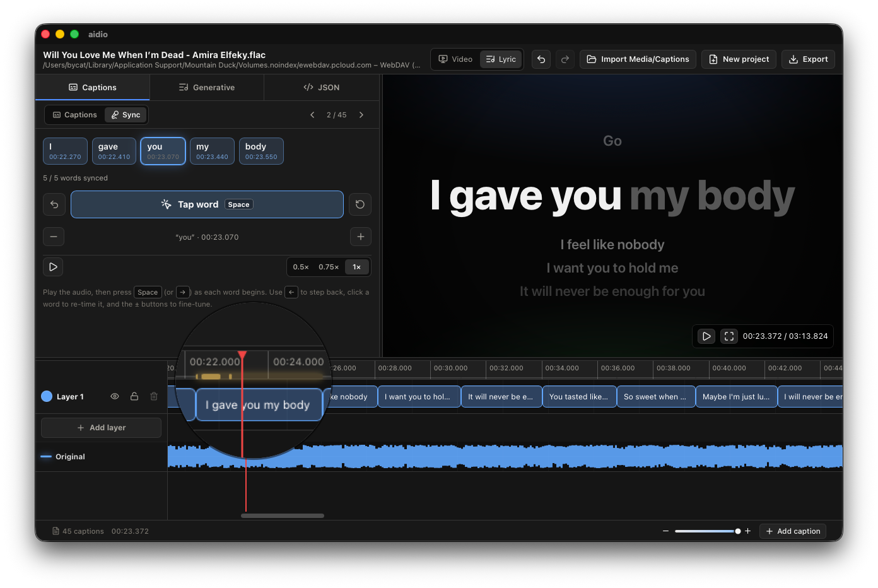Set playback speed to 1×

[356, 267]
